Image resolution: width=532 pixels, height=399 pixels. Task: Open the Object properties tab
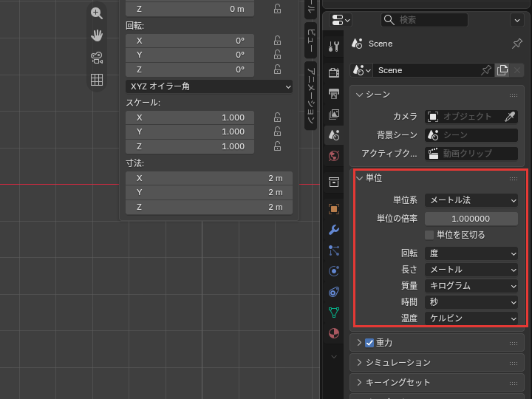334,209
